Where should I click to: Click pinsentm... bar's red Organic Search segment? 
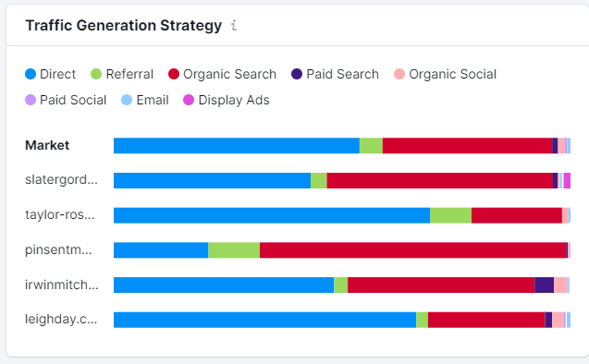point(412,250)
